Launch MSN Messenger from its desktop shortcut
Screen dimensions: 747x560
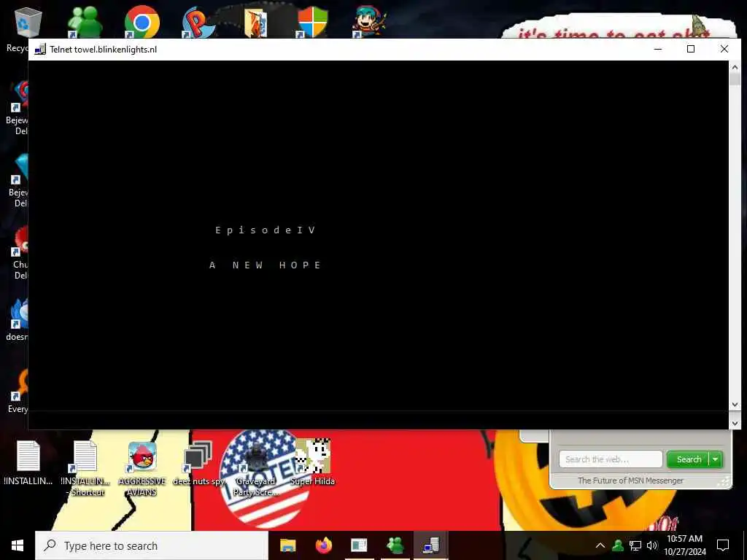(85, 23)
